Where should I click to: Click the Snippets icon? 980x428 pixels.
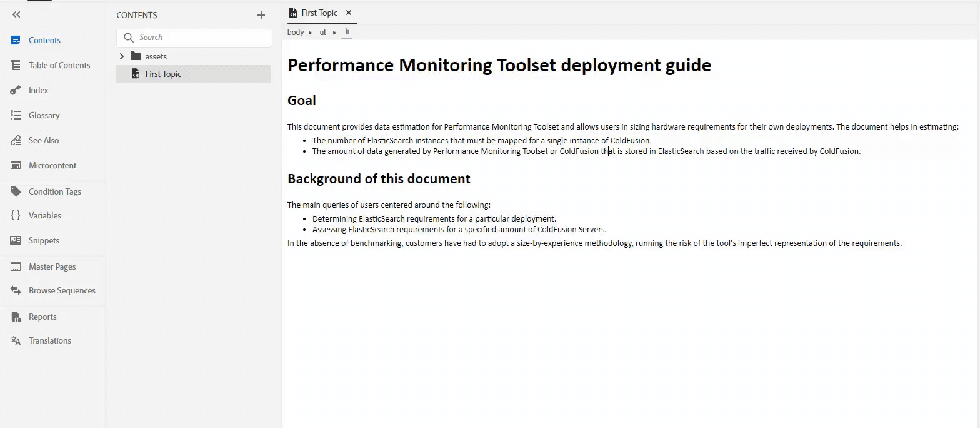16,240
